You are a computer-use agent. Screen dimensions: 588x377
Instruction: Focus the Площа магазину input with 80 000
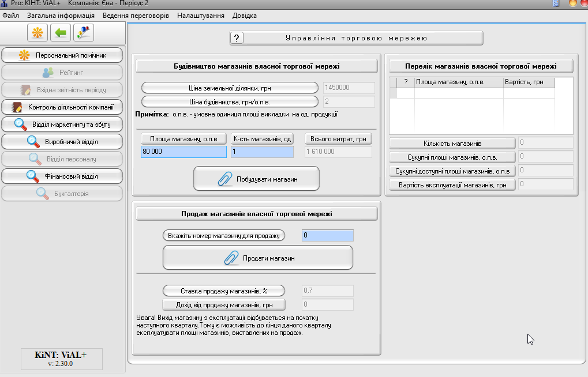(x=183, y=152)
